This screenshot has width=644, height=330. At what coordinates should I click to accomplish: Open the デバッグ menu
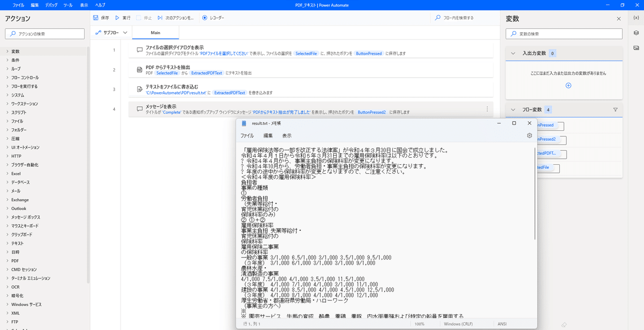click(x=52, y=5)
